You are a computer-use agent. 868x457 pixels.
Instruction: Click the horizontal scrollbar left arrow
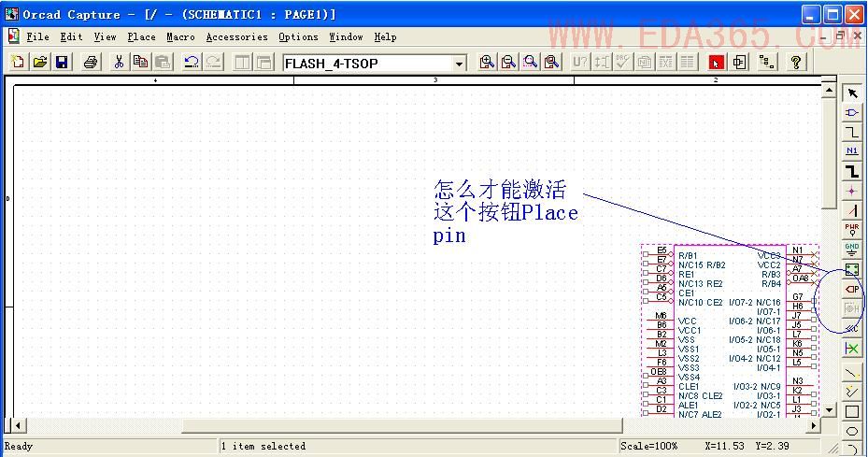click(18, 425)
